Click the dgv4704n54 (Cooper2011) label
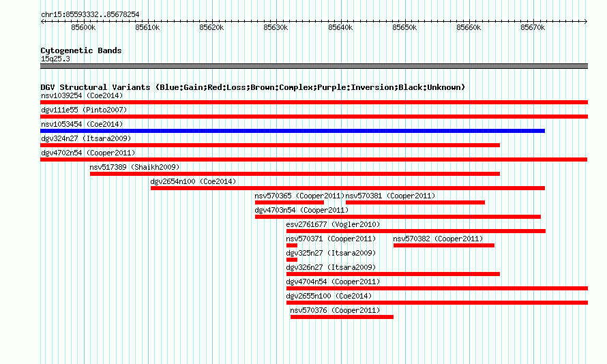This screenshot has width=607, height=364. pos(333,282)
